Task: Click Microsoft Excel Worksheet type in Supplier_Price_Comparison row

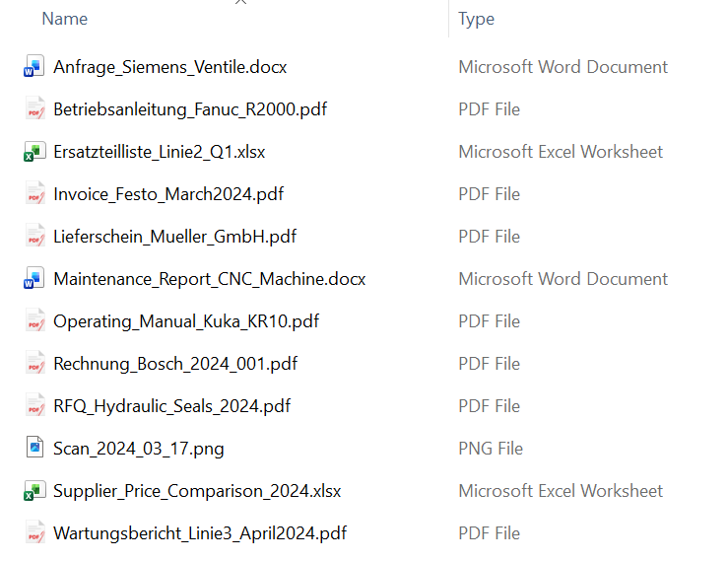Action: (x=561, y=491)
